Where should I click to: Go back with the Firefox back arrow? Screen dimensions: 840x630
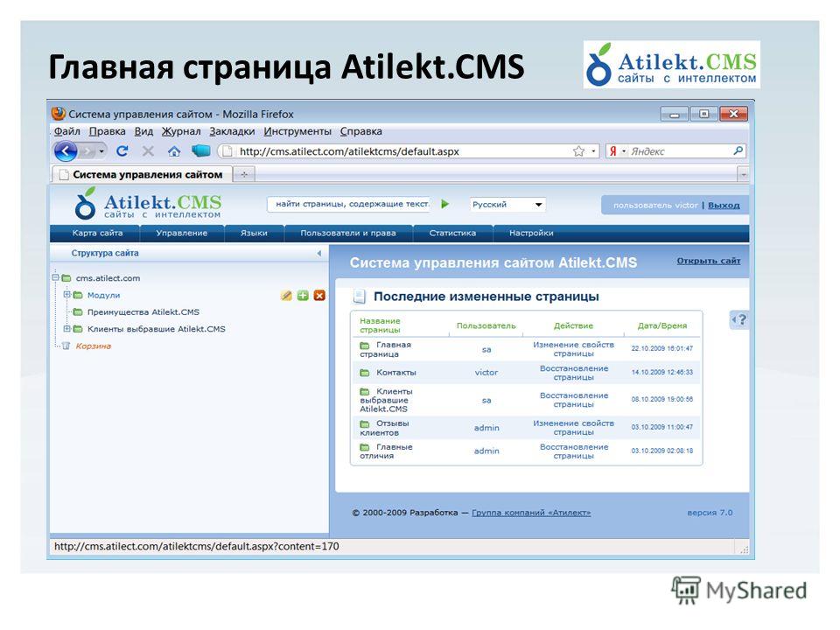tap(66, 151)
